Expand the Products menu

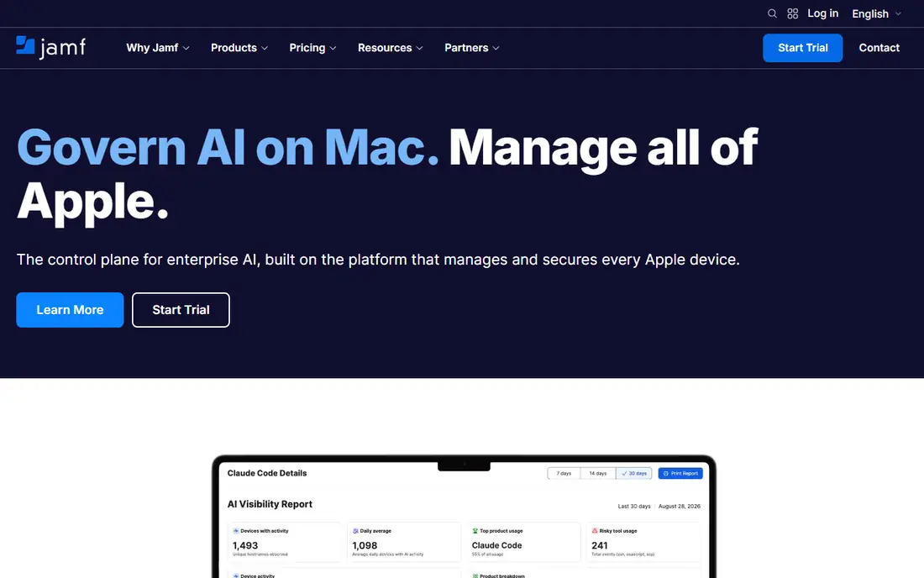(x=239, y=48)
